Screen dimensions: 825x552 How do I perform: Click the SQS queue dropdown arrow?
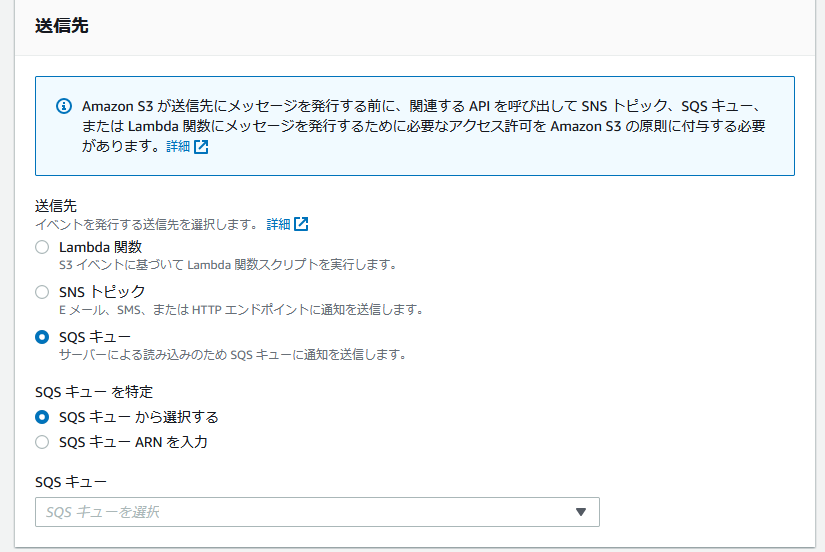pos(581,512)
